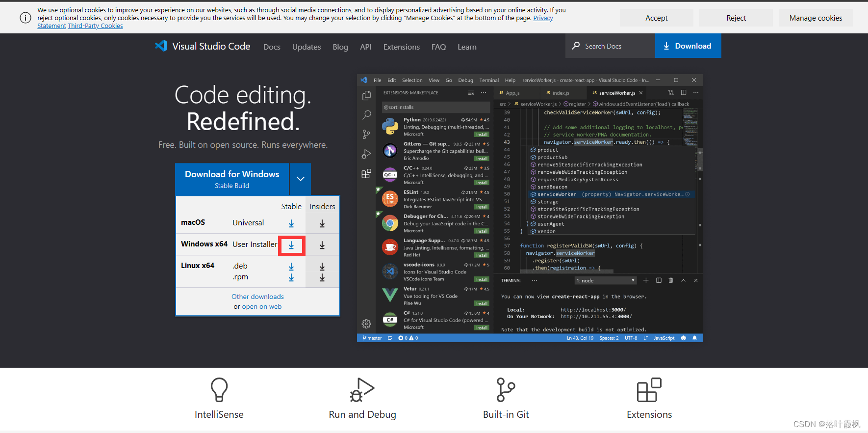Click the notification bell in screenshot status bar
Screen dimensions: 868x433
pyautogui.click(x=694, y=338)
